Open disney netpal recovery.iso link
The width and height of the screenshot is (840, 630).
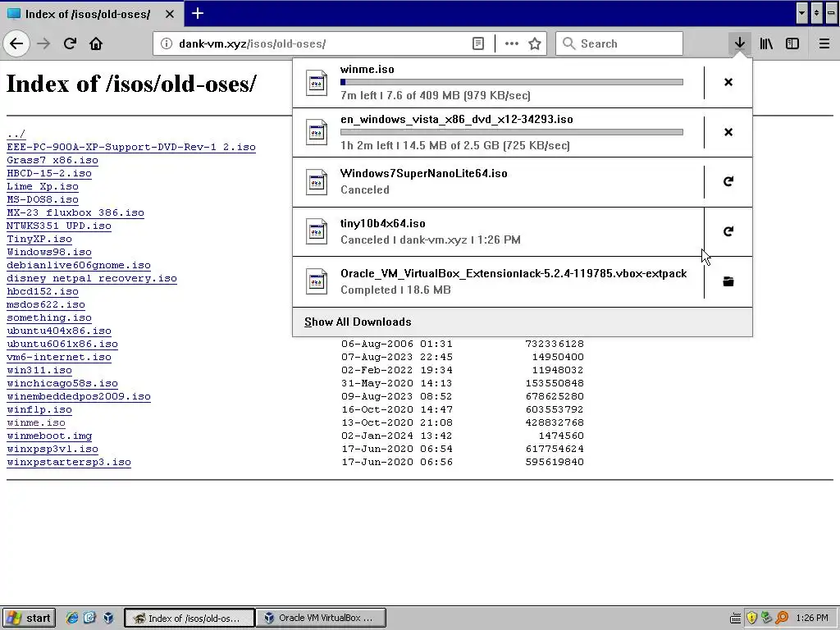pos(92,278)
